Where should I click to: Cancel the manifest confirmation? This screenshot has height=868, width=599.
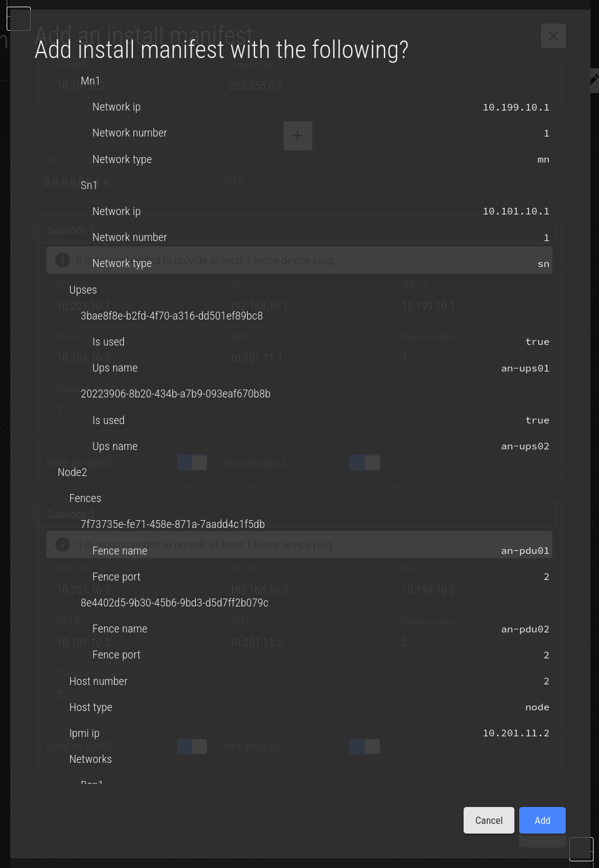coord(489,820)
